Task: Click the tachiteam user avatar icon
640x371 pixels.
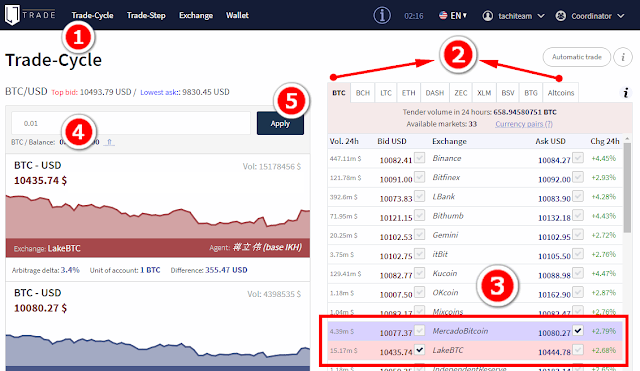Action: [x=487, y=16]
